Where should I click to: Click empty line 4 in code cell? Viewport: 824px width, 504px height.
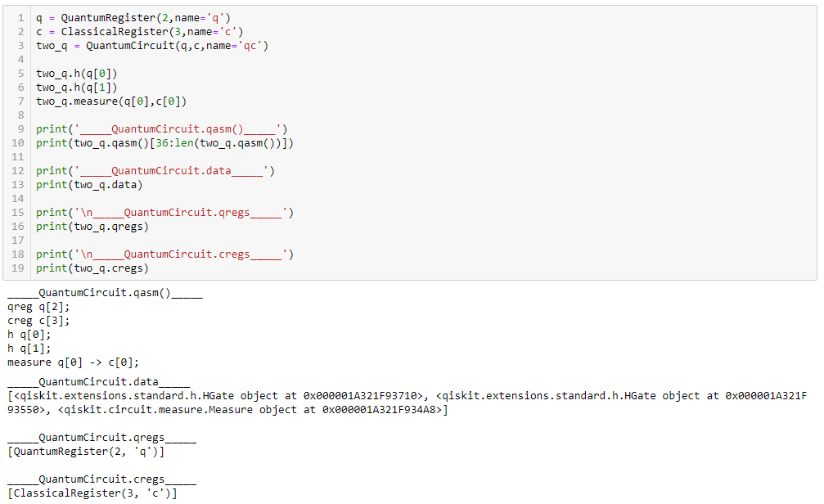(421, 60)
